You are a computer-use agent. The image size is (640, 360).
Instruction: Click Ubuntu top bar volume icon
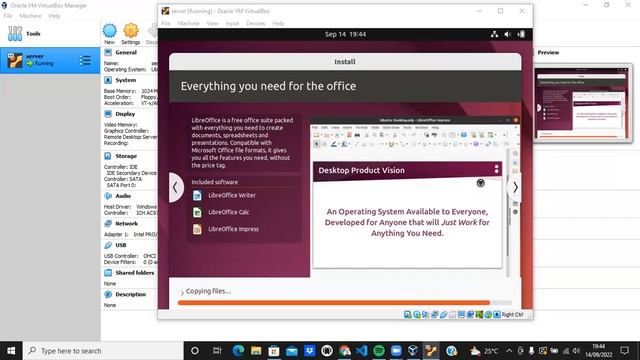(507, 34)
